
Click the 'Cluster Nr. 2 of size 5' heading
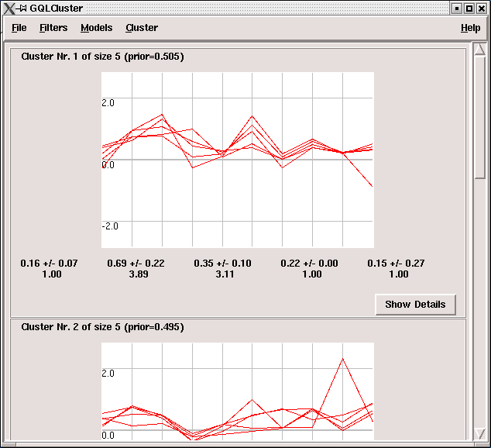[102, 327]
